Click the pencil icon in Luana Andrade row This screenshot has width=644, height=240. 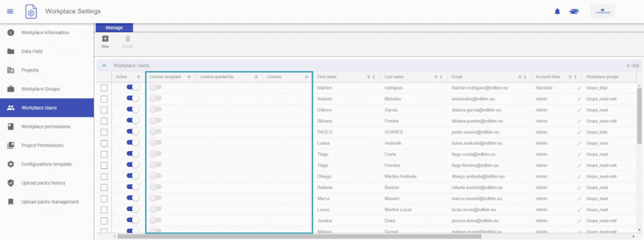point(579,143)
